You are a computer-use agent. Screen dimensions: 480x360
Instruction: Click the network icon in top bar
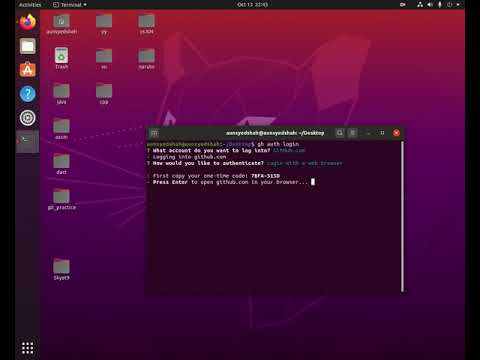pos(420,5)
